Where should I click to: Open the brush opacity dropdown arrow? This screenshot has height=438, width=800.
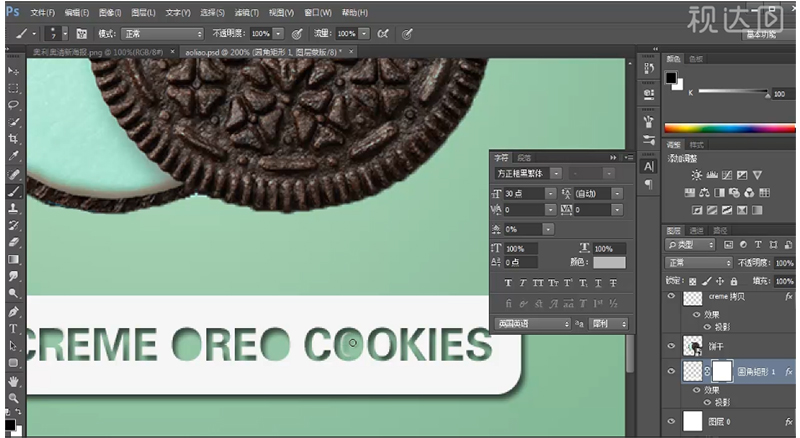tap(279, 34)
